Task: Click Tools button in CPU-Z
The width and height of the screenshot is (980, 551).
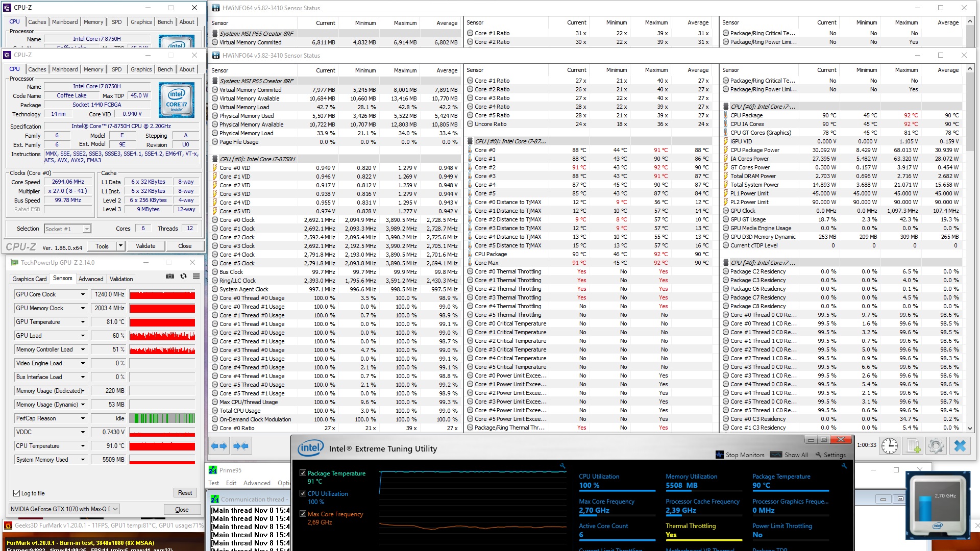Action: tap(102, 246)
